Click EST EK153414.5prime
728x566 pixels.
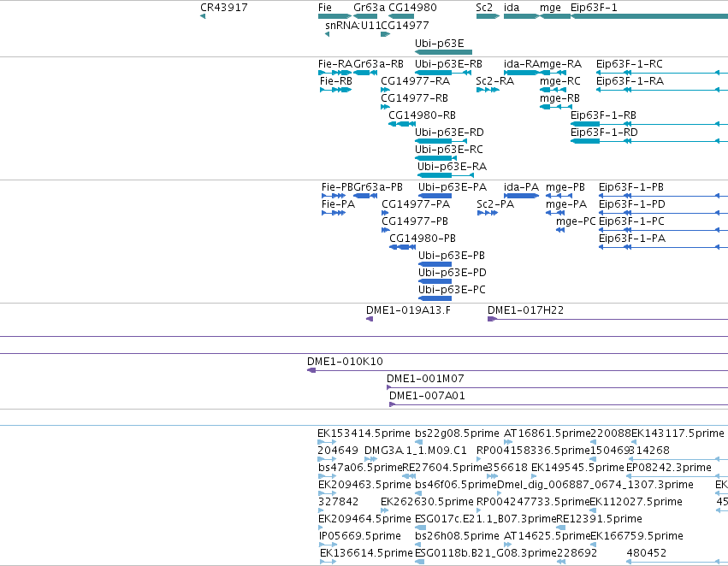[x=364, y=433]
